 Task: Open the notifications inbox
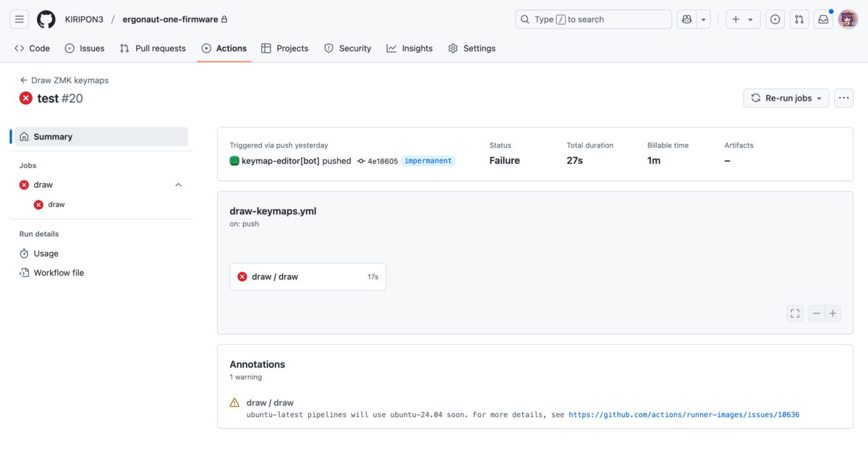[x=823, y=20]
